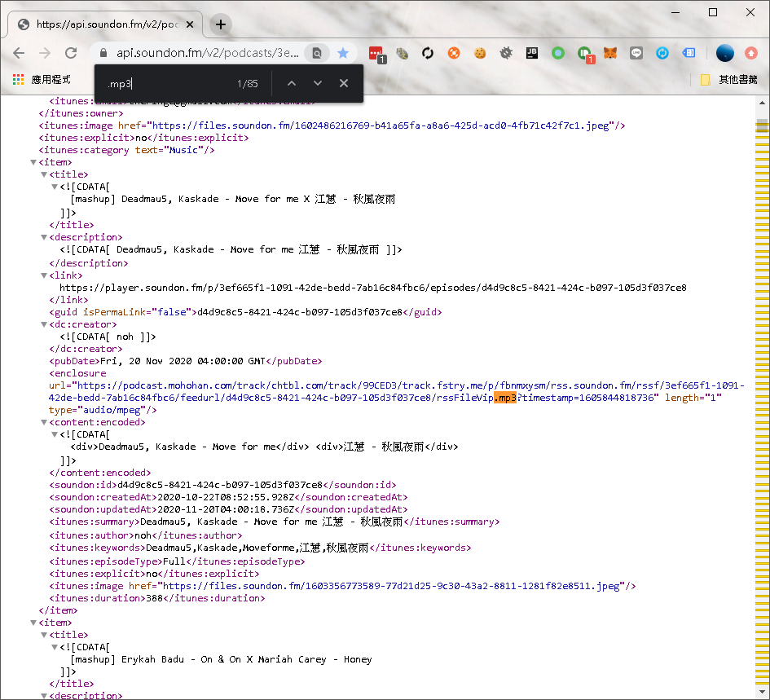Click the page search icon in the address bar

click(317, 53)
